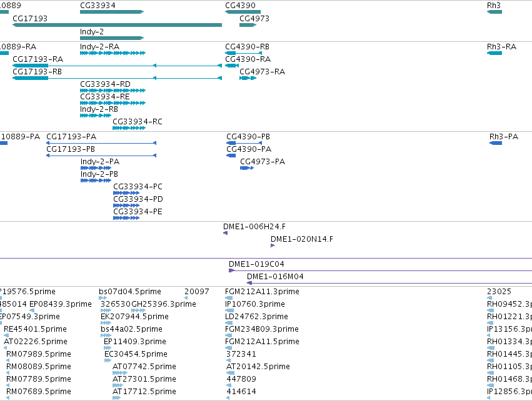Viewport: 532px width, 401px height.
Task: Select EST IP10760.3prime
Action: pos(229,310)
